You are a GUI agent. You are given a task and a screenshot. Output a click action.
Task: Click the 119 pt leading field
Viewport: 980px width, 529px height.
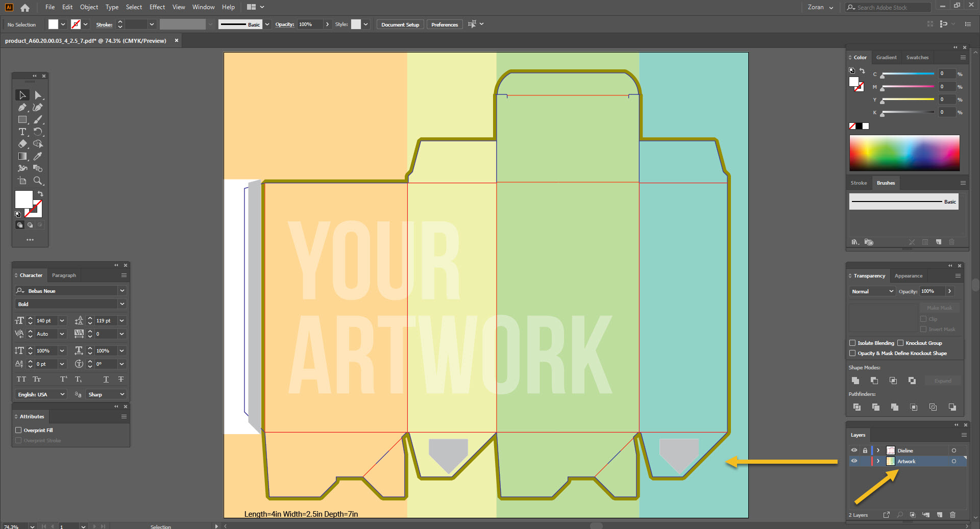pyautogui.click(x=106, y=321)
